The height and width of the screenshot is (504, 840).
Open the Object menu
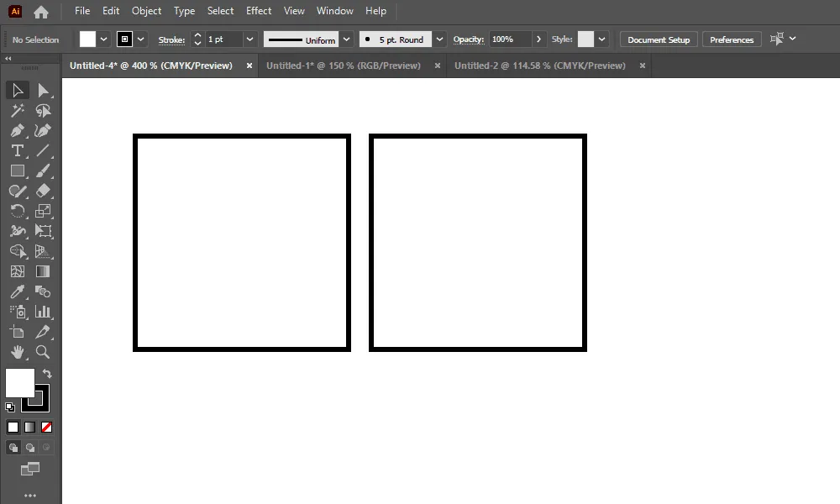[x=146, y=11]
